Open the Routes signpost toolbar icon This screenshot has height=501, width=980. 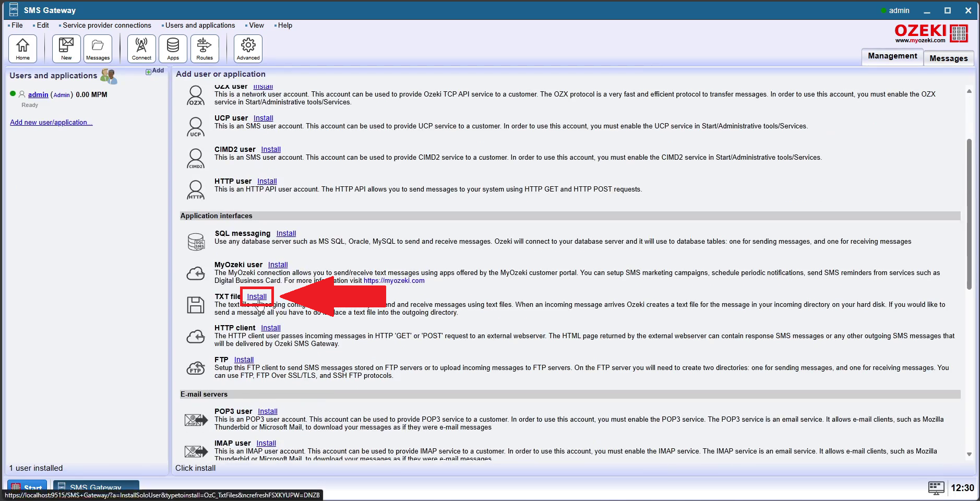(x=205, y=49)
